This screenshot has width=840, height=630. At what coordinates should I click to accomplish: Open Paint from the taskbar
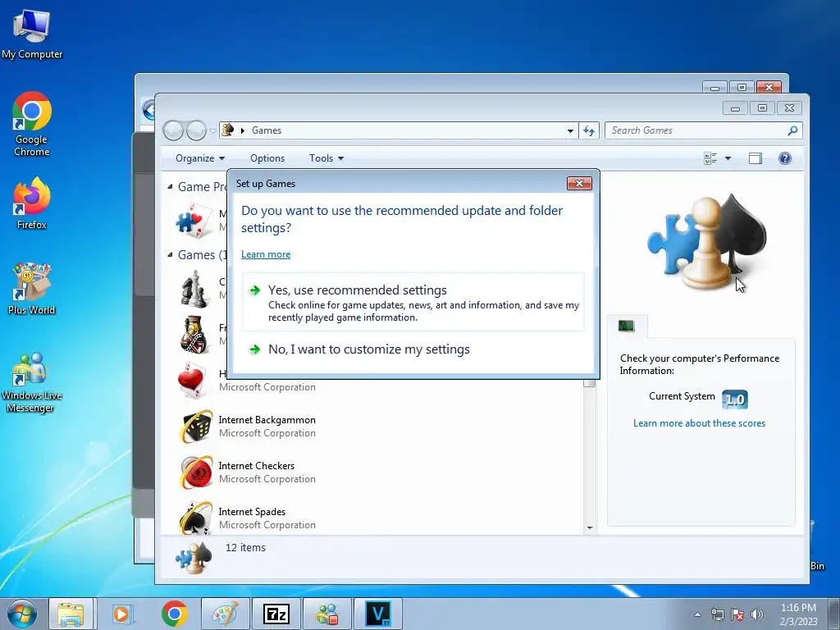point(225,614)
